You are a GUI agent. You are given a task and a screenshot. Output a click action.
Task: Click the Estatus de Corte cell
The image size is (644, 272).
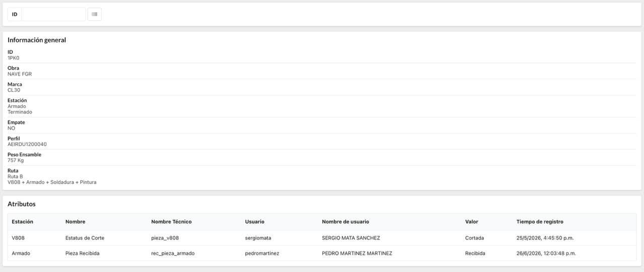click(85, 238)
